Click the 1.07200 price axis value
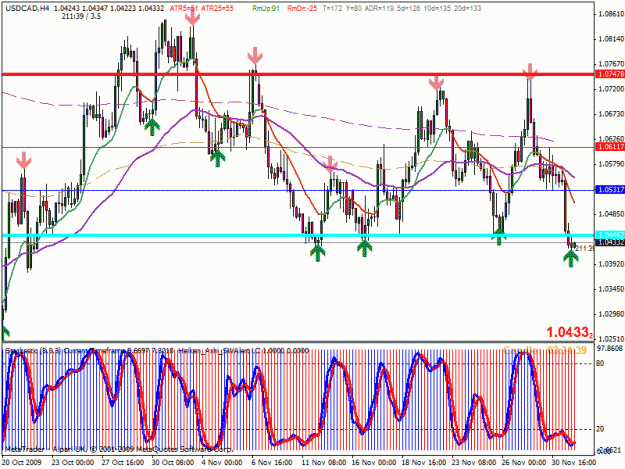625x469 pixels. pyautogui.click(x=611, y=89)
